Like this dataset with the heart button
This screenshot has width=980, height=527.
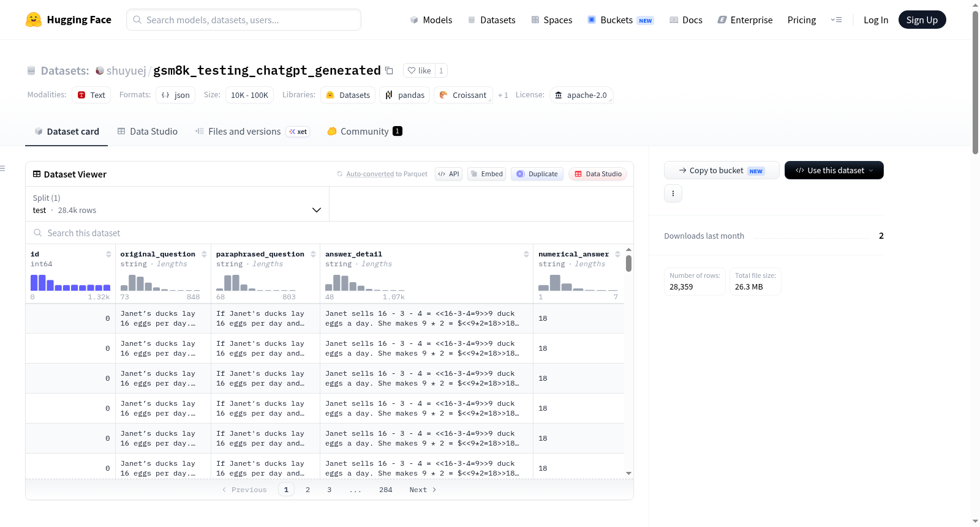point(420,70)
